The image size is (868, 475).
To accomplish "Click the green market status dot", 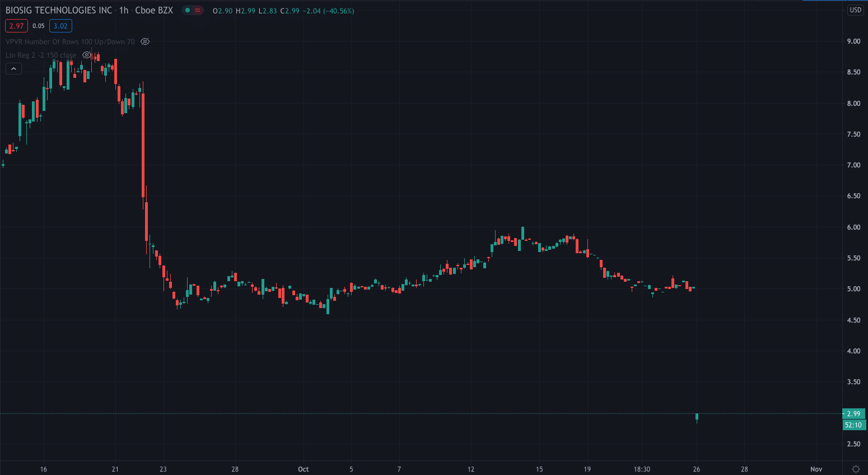I will click(x=188, y=10).
